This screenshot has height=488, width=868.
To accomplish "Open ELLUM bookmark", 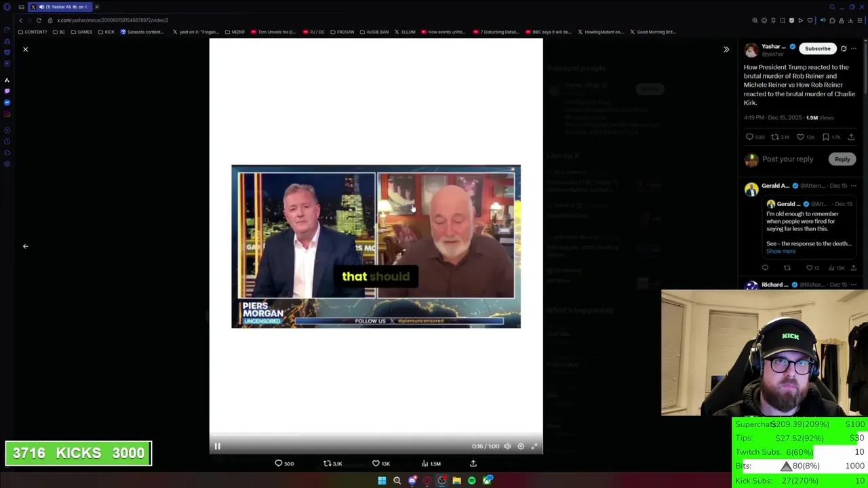I will pyautogui.click(x=406, y=32).
